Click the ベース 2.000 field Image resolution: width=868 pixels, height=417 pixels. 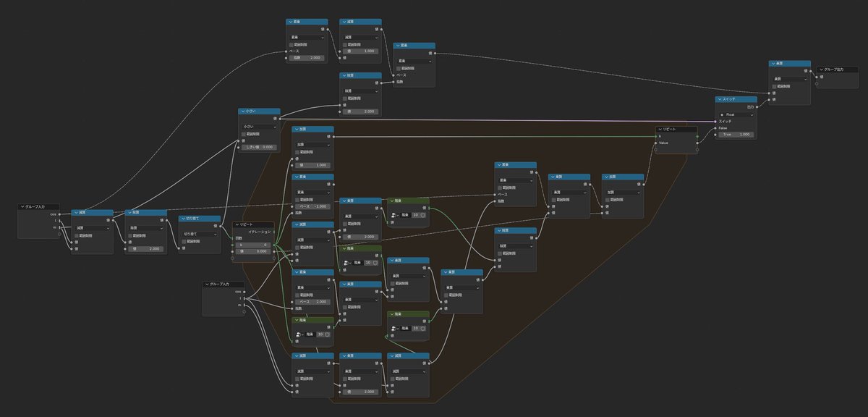tap(312, 302)
